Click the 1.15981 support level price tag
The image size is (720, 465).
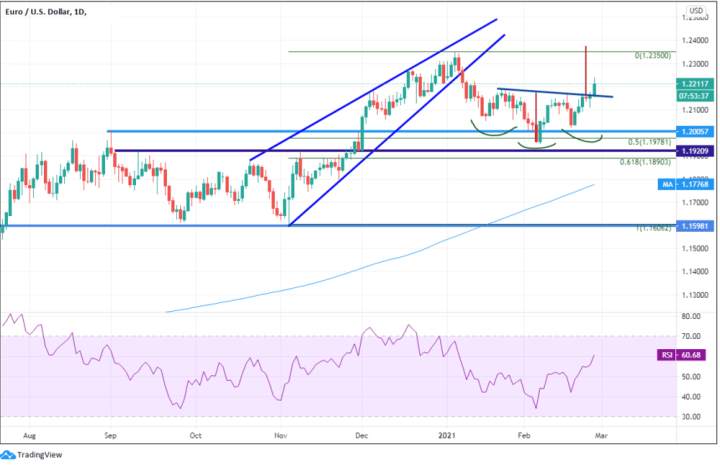tap(695, 226)
